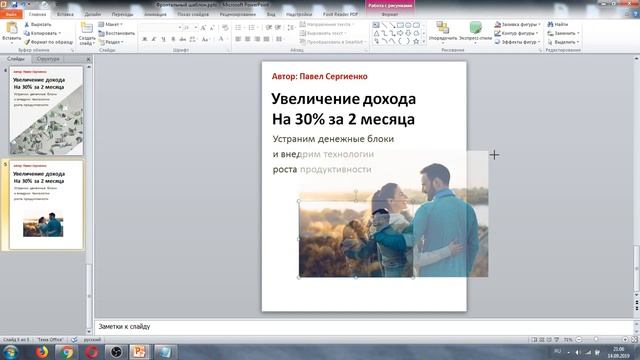Open the font name combo box
Viewport: 640px width, 360px height.
click(160, 27)
